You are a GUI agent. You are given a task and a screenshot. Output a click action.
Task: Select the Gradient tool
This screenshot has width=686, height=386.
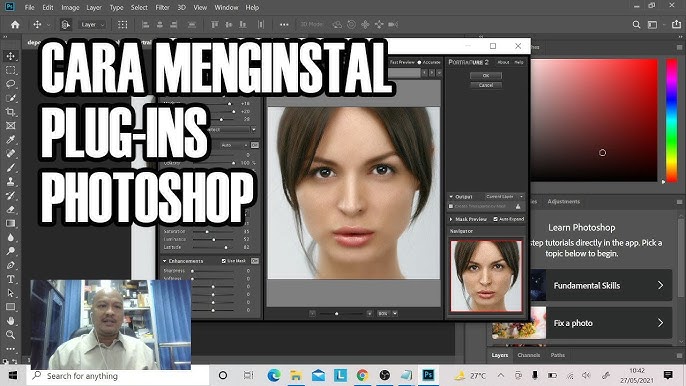point(10,223)
